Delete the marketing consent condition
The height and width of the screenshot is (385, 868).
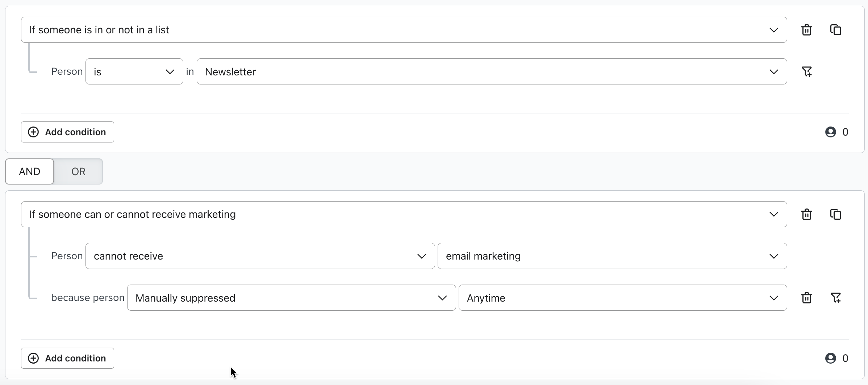click(807, 214)
